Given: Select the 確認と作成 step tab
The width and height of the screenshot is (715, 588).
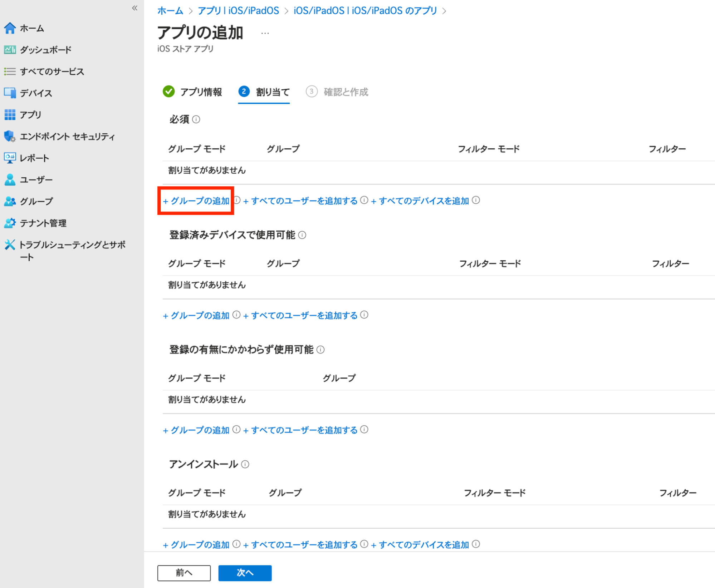Looking at the screenshot, I should tap(337, 92).
